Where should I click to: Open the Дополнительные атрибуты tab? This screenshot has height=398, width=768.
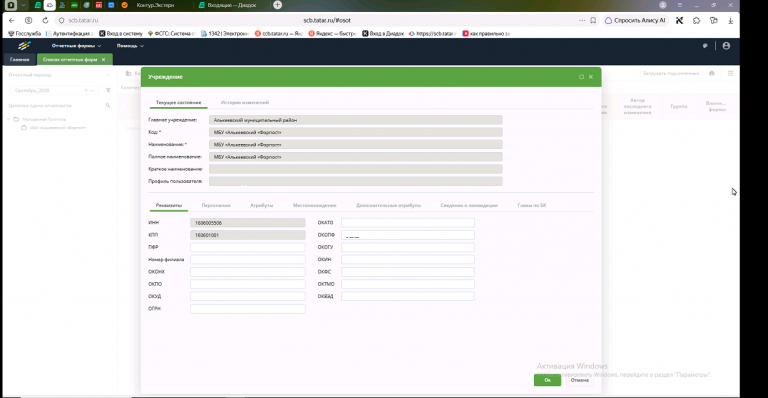tap(388, 205)
